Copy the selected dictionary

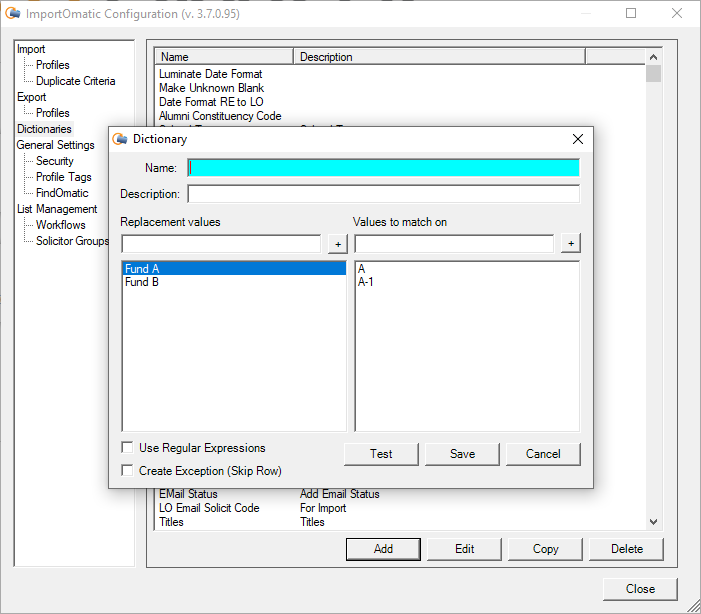coord(545,549)
